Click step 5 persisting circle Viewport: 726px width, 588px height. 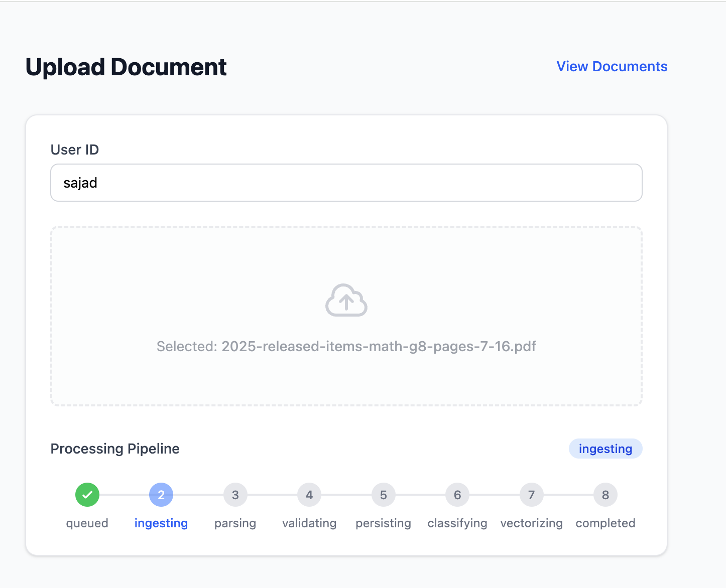pyautogui.click(x=383, y=495)
